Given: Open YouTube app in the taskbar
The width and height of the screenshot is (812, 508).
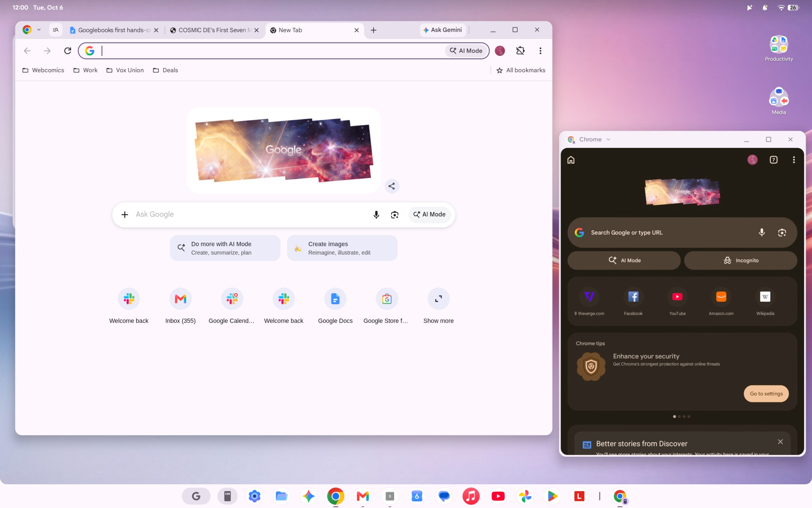Looking at the screenshot, I should pyautogui.click(x=498, y=496).
